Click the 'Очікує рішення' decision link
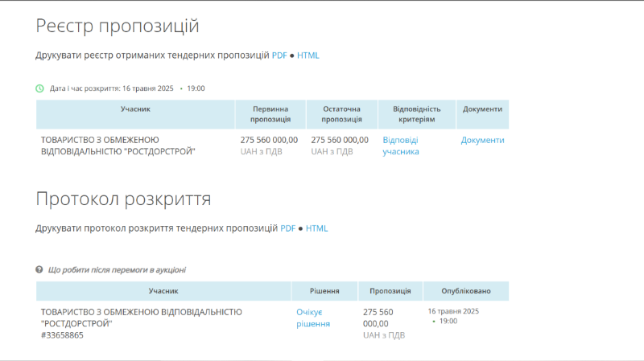The height and width of the screenshot is (361, 644). click(313, 318)
